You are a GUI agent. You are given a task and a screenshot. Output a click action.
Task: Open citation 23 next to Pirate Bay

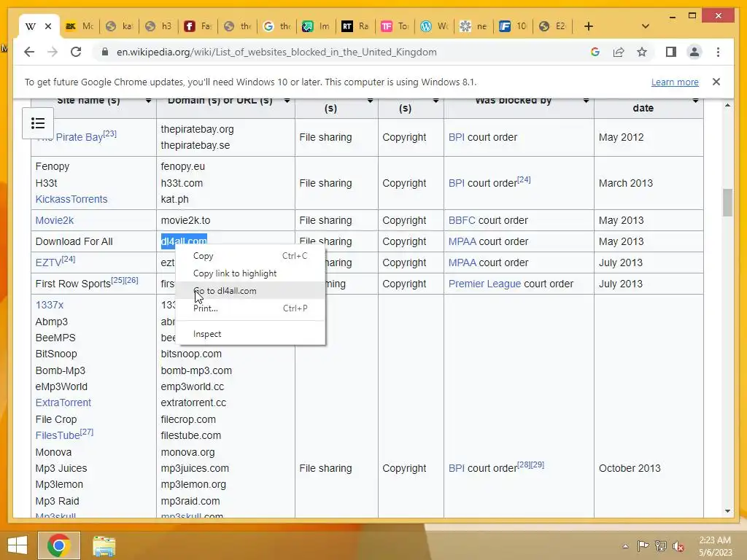pos(109,134)
